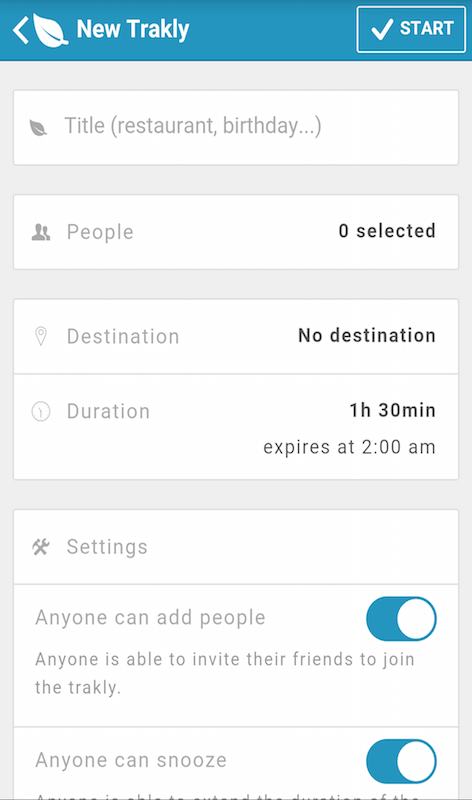Tap the Anyone can add people label

tap(151, 618)
